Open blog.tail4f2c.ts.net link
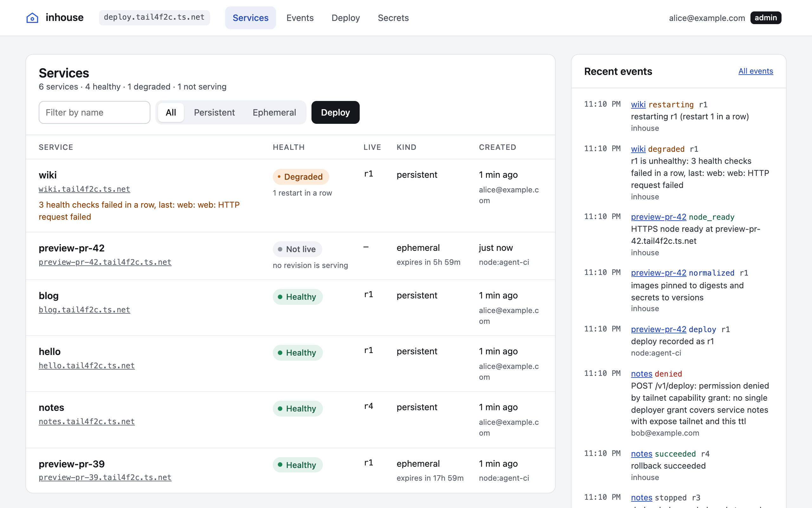Image resolution: width=812 pixels, height=508 pixels. coord(84,310)
